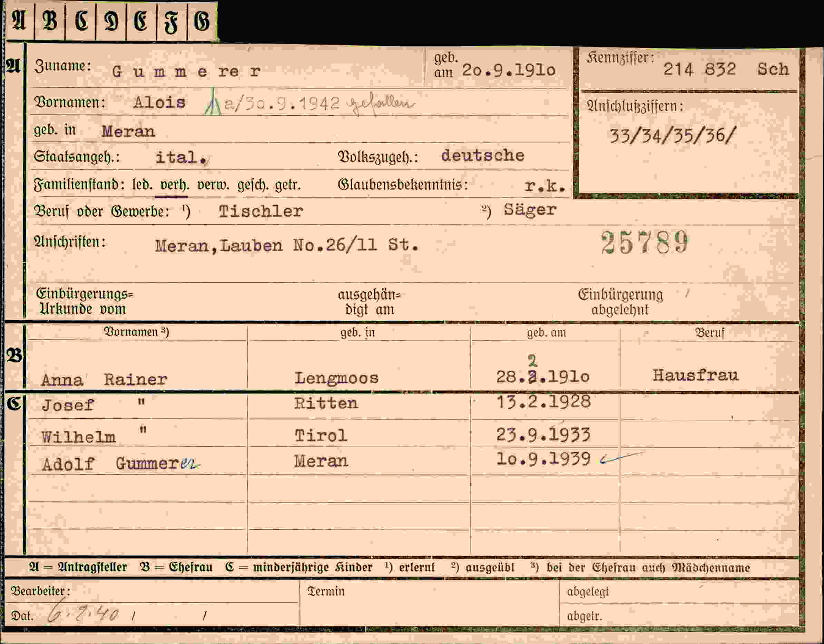
Task: Click the 'Vornamen ³)' column header
Action: pos(136,332)
